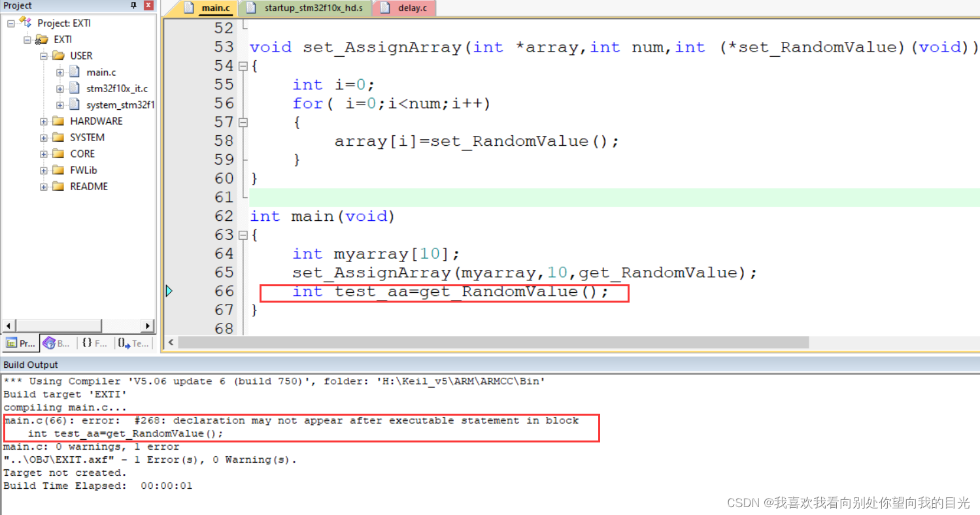Click 'array[i]=set_RandomValue();' on line 58
The width and height of the screenshot is (980, 515).
(477, 141)
